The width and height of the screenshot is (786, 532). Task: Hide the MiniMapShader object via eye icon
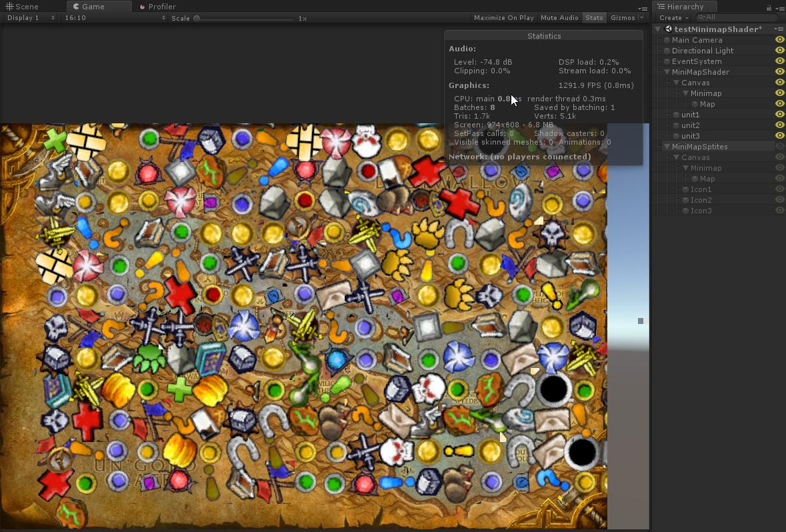tap(779, 72)
